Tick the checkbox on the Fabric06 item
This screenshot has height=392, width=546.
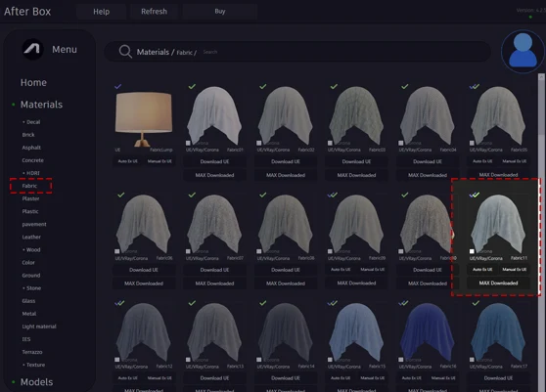(x=117, y=251)
